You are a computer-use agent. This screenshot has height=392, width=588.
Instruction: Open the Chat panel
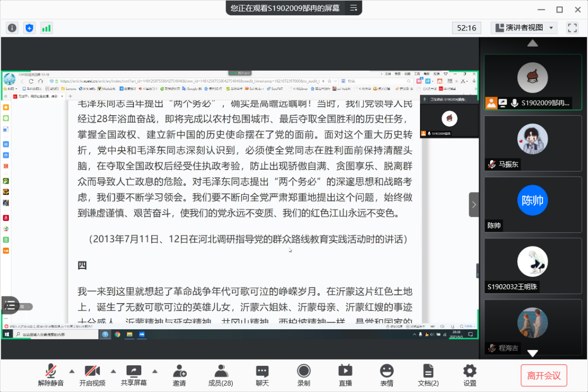click(x=262, y=375)
